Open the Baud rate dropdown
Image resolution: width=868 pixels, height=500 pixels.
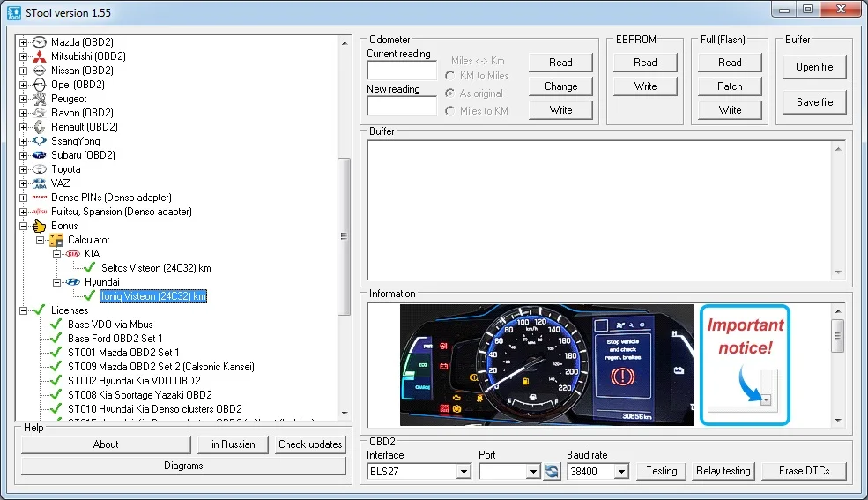(621, 472)
